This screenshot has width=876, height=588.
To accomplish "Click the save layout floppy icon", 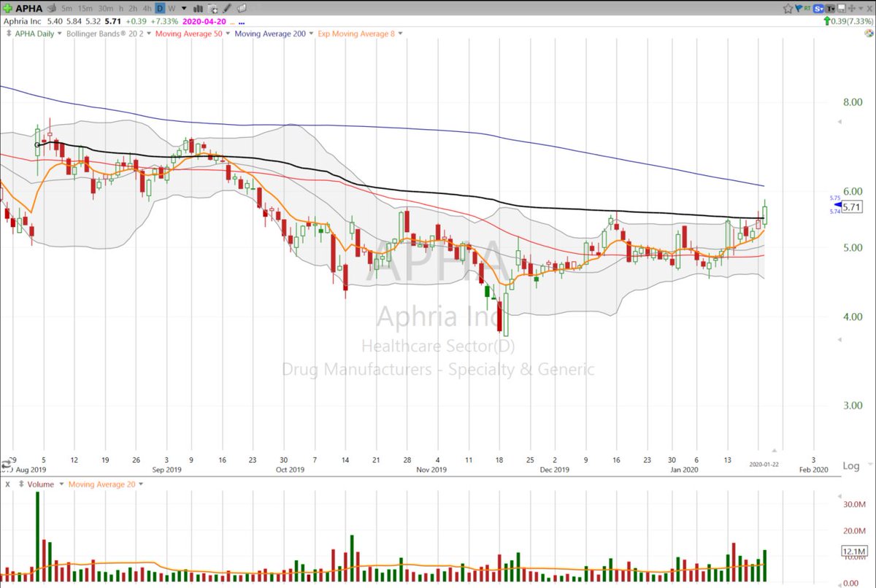I will click(x=842, y=9).
